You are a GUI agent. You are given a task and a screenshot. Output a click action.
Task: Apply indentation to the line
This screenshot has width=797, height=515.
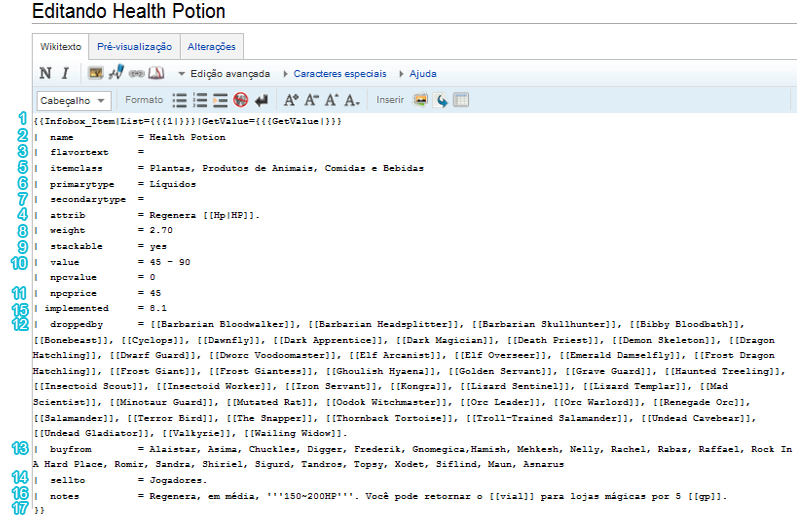[x=220, y=100]
